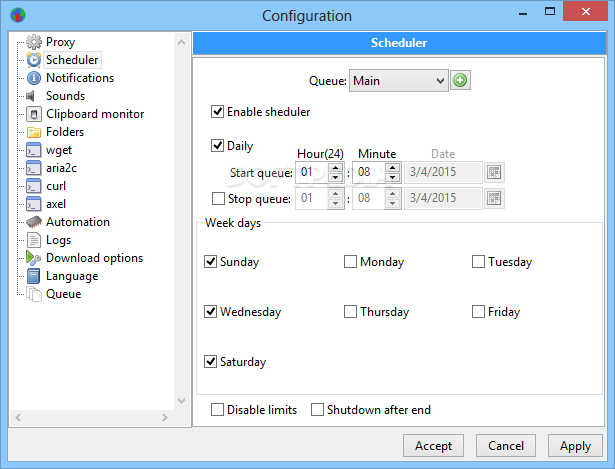Open Sounds configuration
615x469 pixels.
(66, 96)
